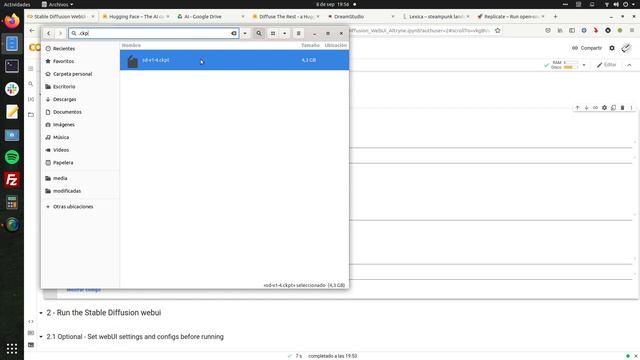Open Música in the Files sidebar
The width and height of the screenshot is (640, 360).
pos(80,137)
